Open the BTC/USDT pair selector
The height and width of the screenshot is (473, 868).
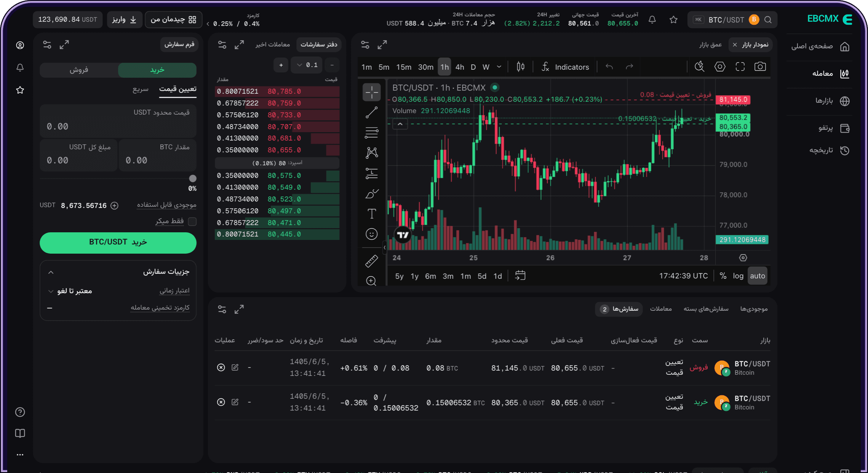(732, 20)
